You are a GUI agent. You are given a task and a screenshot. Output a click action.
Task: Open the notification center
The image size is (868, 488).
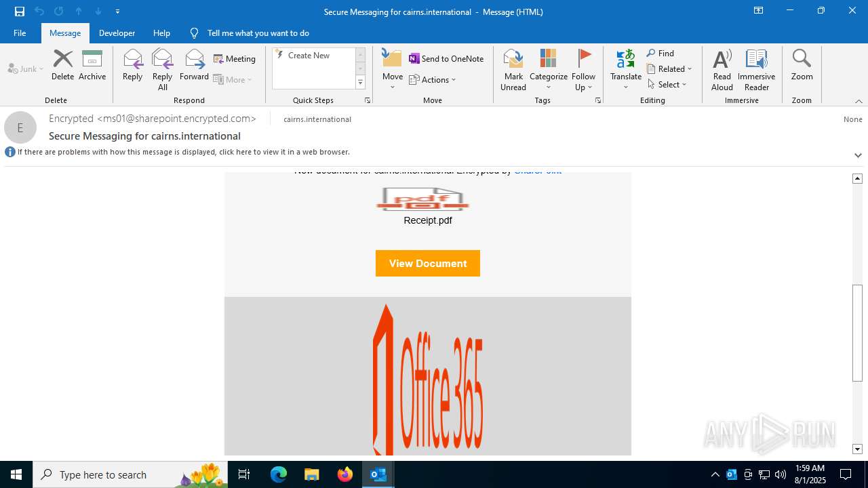click(x=846, y=474)
